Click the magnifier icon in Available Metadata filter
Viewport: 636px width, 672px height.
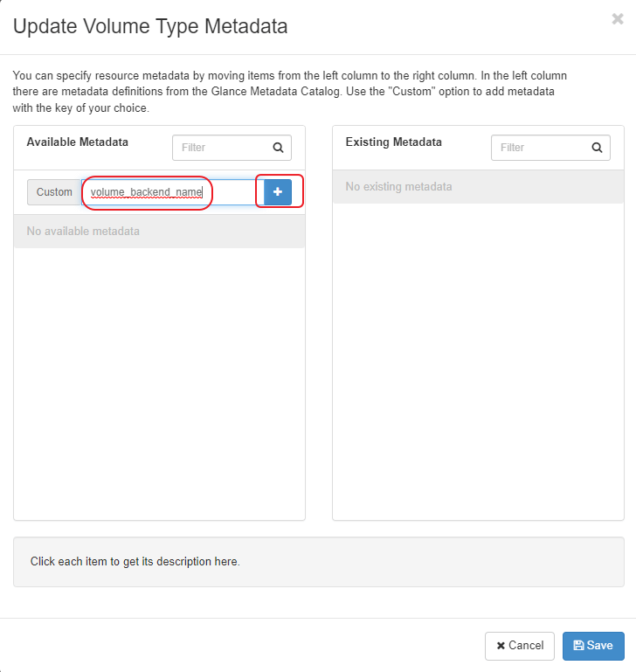tap(278, 148)
